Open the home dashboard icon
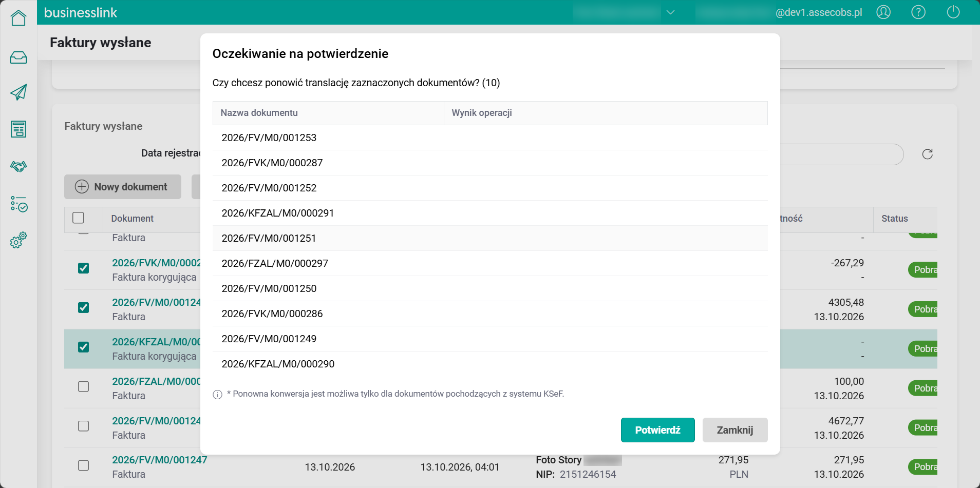 coord(18,17)
